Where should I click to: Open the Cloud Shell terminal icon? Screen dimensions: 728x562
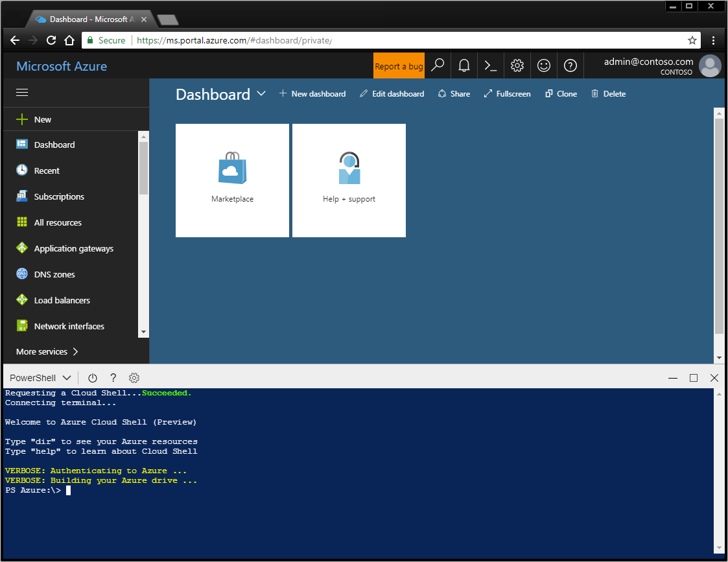tap(490, 65)
